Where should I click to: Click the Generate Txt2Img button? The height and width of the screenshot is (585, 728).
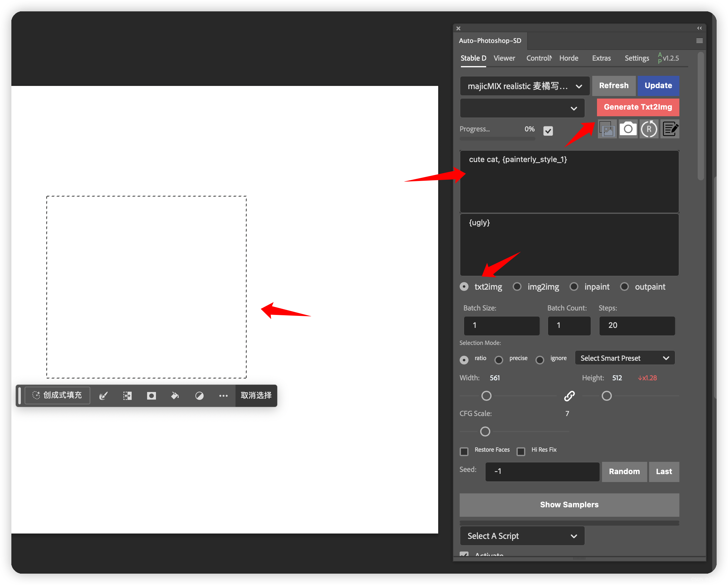(x=637, y=107)
